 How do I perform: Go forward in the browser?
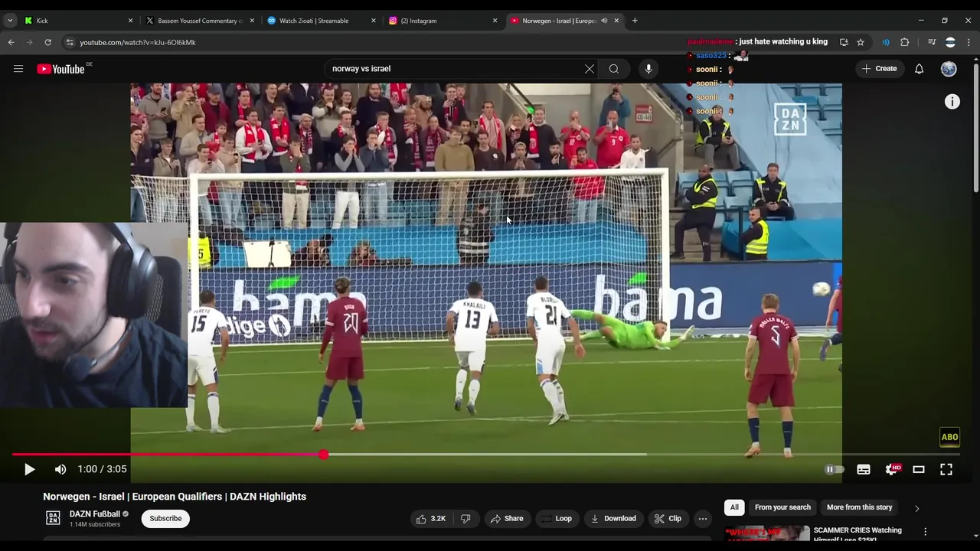[29, 42]
